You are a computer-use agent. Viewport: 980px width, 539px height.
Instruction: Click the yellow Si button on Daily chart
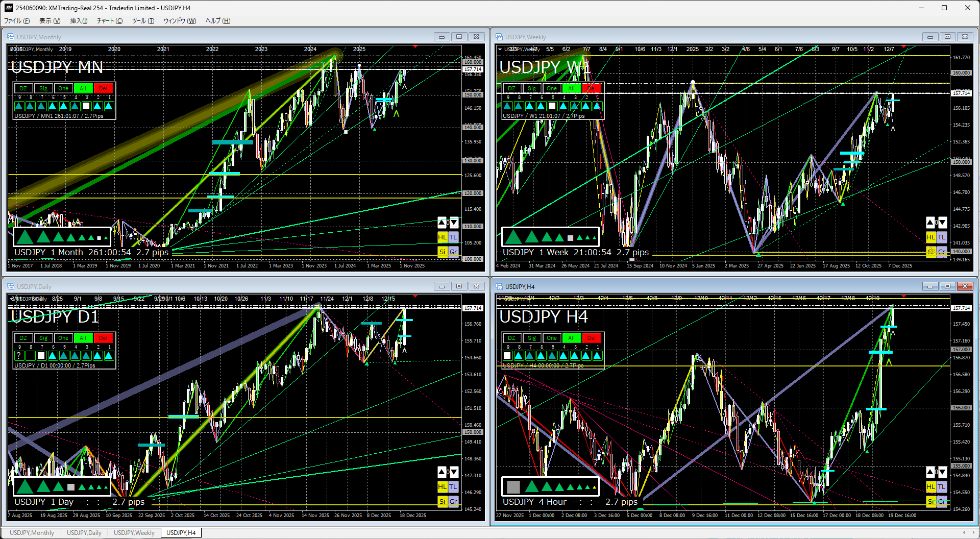coord(442,501)
